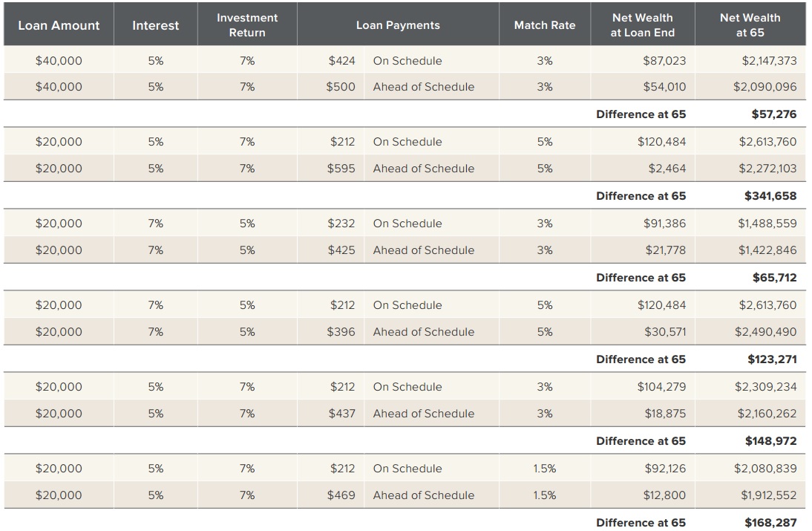The height and width of the screenshot is (531, 812).
Task: Select the $595 loan payment cell
Action: pyautogui.click(x=341, y=169)
